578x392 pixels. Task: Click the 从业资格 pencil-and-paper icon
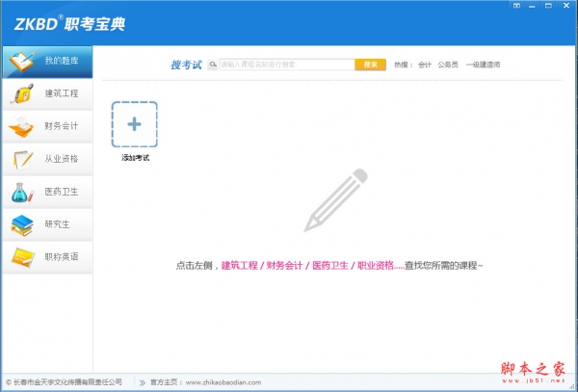(21, 160)
